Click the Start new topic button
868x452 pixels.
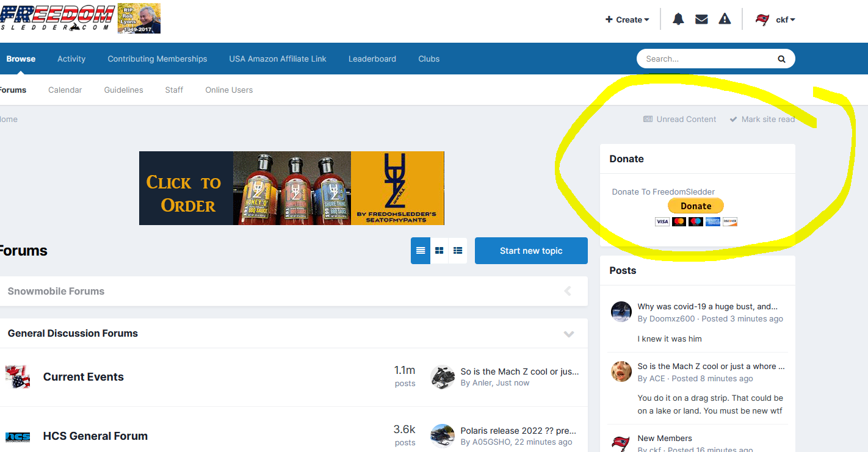tap(531, 251)
